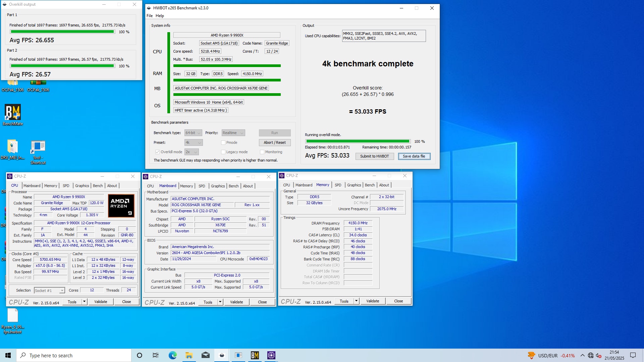Click the Used CPU capabilities text box
This screenshot has width=644, height=362.
(x=384, y=36)
